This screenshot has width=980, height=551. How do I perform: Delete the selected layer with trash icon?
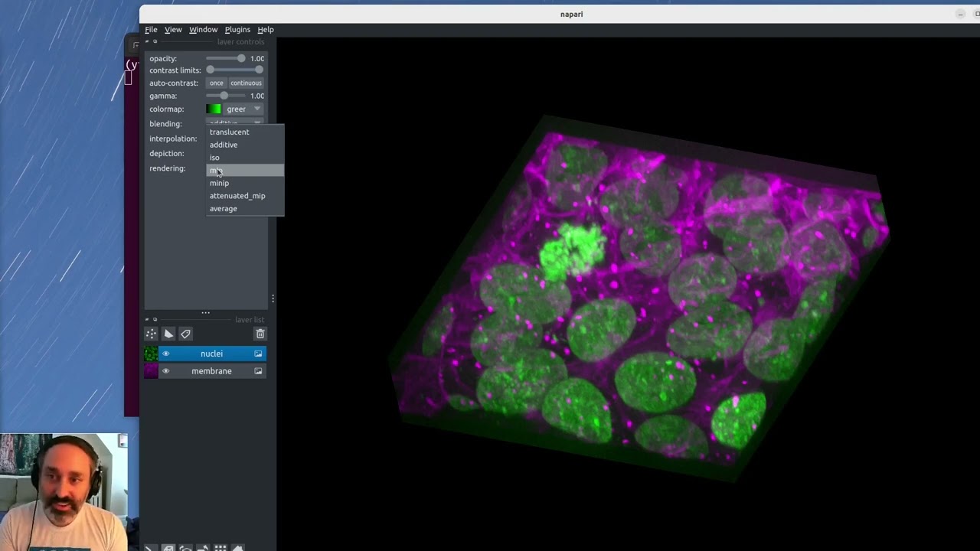[x=260, y=334]
